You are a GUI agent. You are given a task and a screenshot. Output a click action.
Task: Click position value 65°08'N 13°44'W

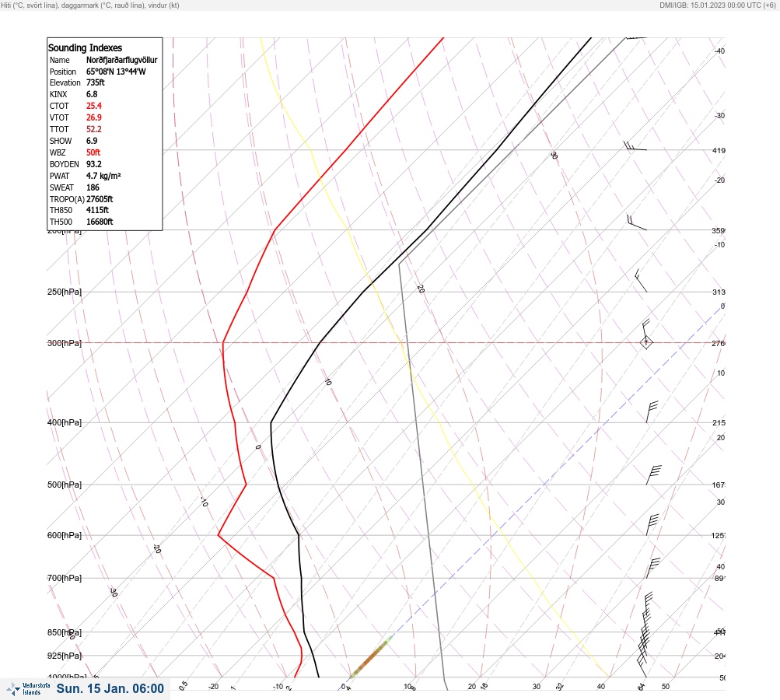pyautogui.click(x=116, y=71)
